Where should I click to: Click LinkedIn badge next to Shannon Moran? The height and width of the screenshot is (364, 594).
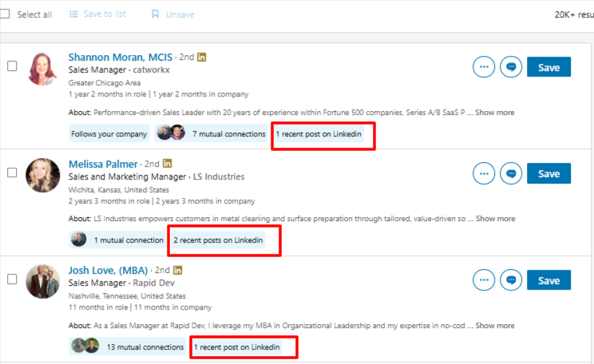pyautogui.click(x=201, y=57)
